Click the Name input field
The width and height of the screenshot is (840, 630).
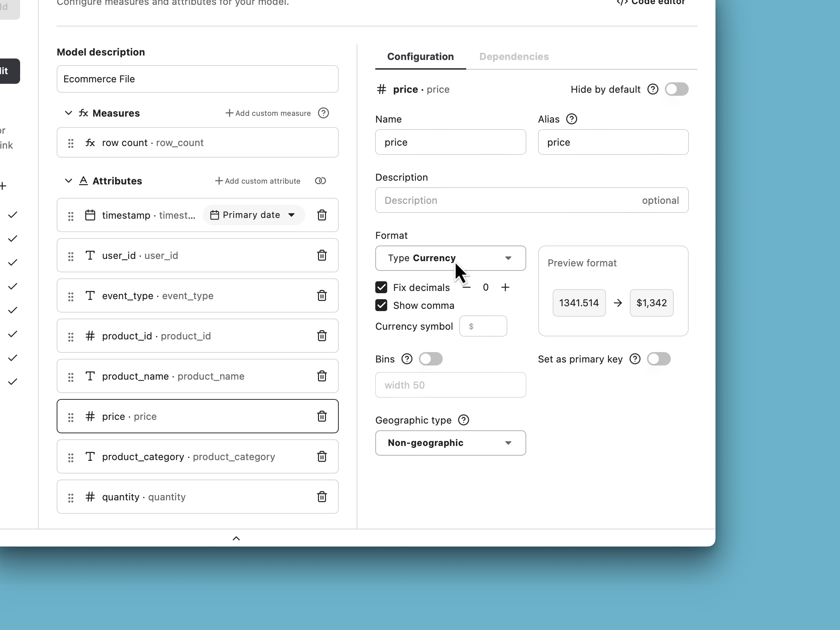(x=451, y=142)
